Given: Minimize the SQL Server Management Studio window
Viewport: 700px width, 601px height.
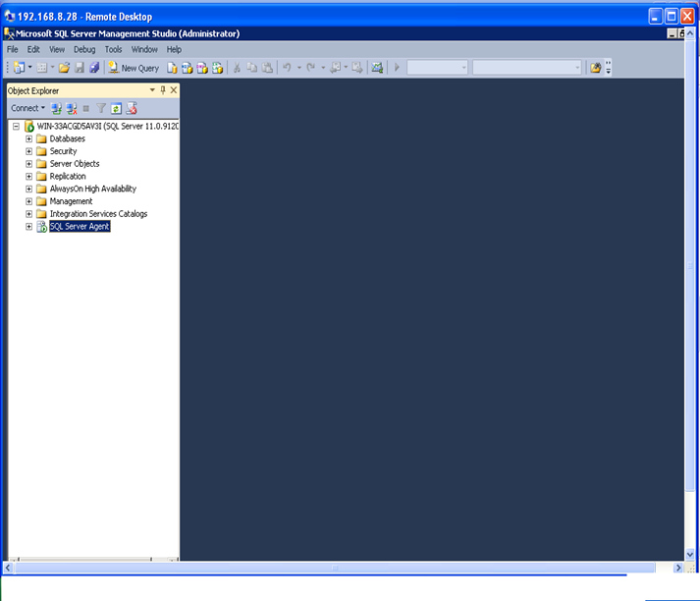Looking at the screenshot, I should click(x=672, y=33).
